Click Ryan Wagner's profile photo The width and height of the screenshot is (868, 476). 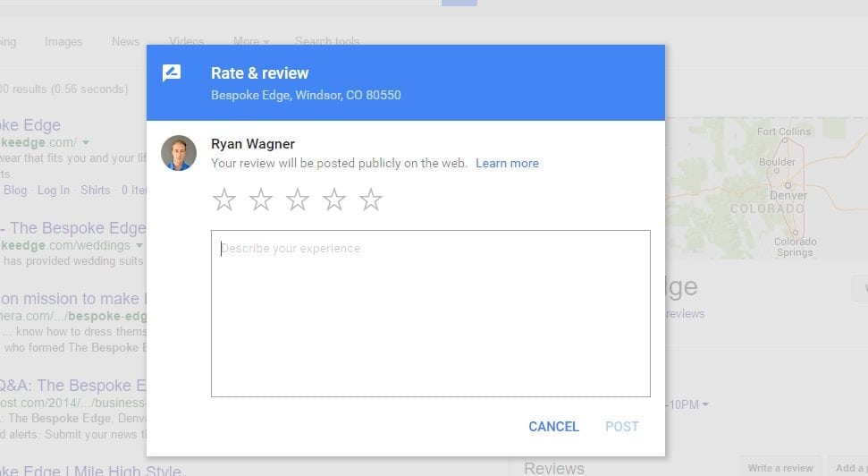[179, 153]
